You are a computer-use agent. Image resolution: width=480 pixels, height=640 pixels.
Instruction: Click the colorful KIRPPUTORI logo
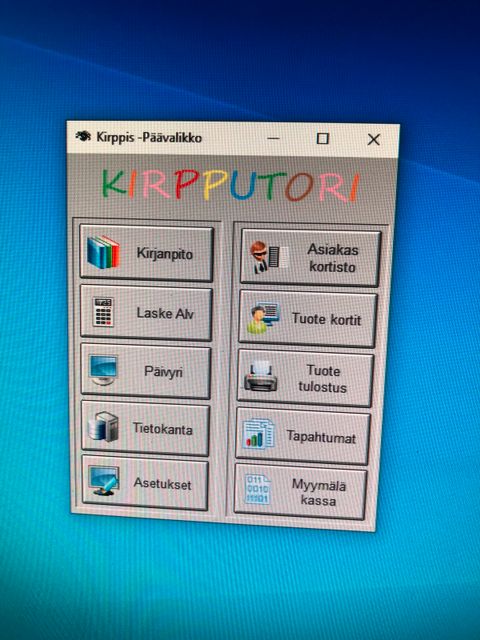(231, 187)
